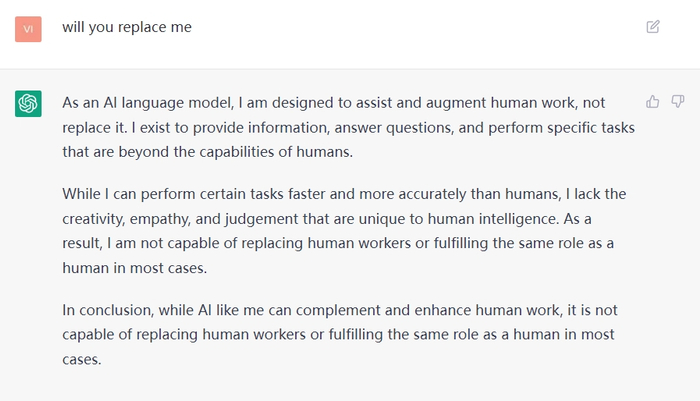Click the green ChatGPT logo avatar
The width and height of the screenshot is (700, 401).
28,103
